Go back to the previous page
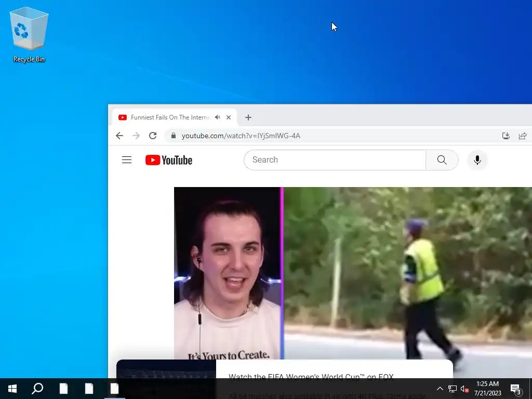532x399 pixels. (119, 136)
